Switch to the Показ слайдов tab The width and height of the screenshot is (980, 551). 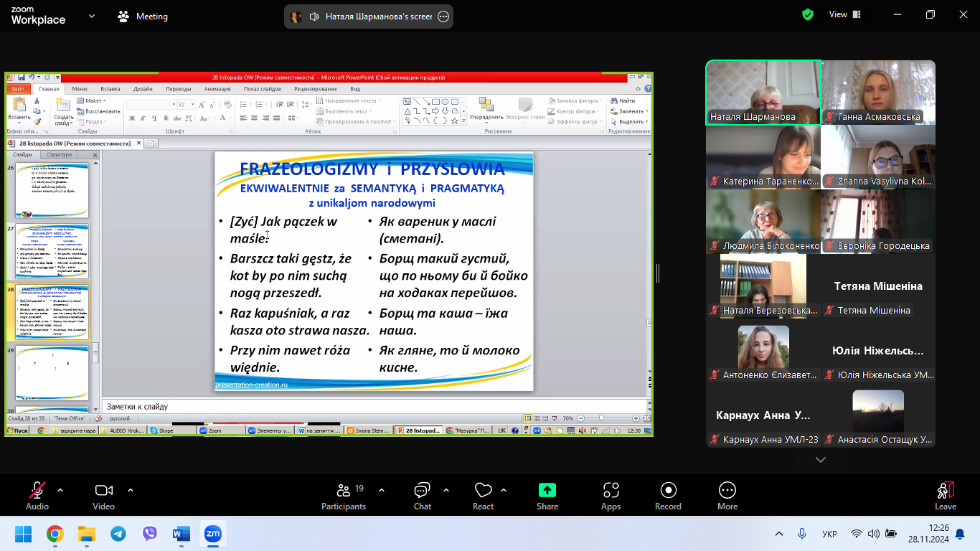(x=262, y=89)
